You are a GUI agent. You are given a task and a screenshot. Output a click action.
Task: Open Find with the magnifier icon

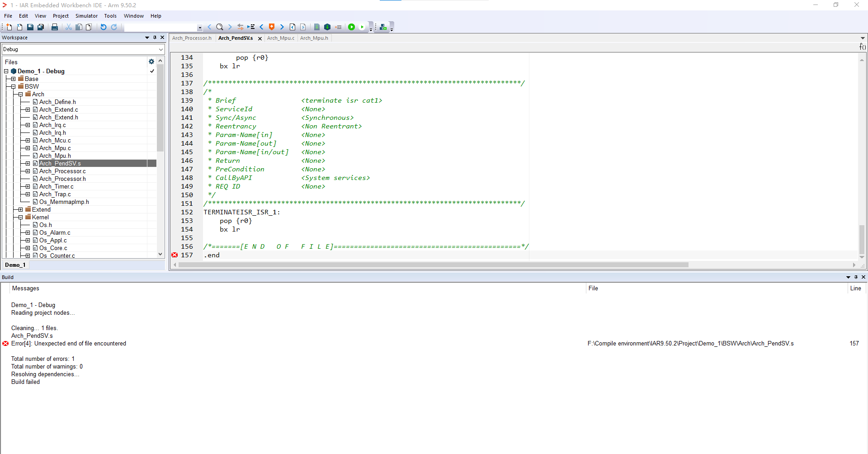220,27
